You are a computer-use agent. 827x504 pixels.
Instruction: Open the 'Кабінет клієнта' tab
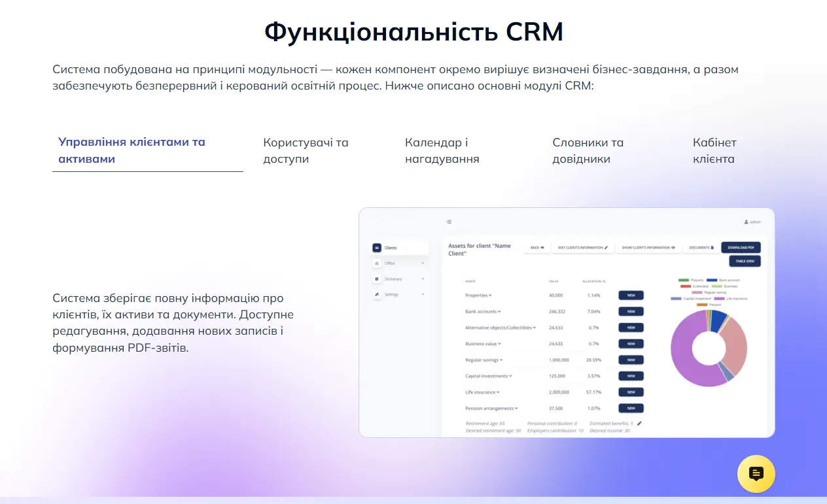(714, 150)
